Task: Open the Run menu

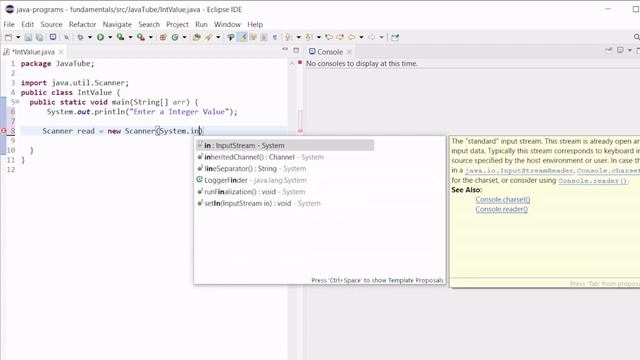Action: (201, 24)
